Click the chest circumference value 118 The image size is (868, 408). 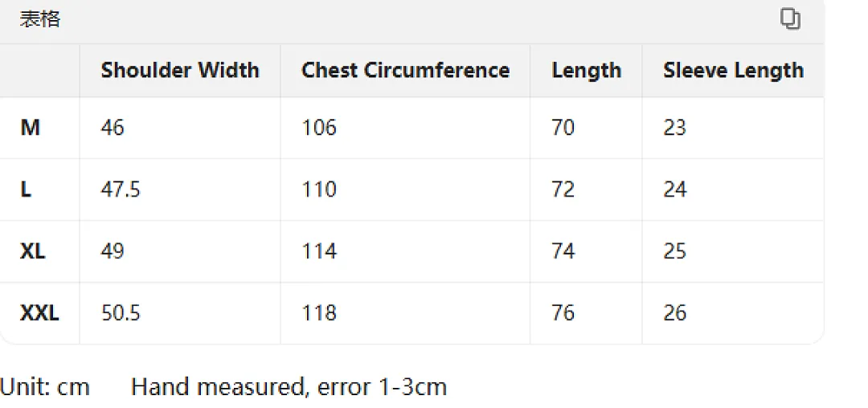click(x=319, y=313)
